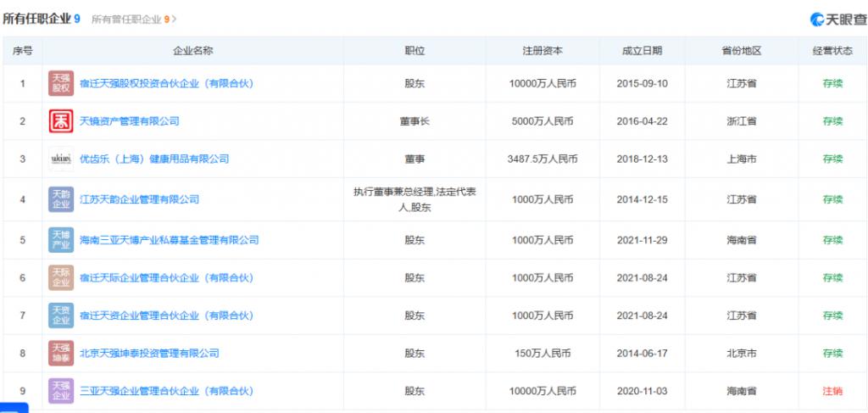Click the 天博产业 logo icon

pyautogui.click(x=61, y=240)
